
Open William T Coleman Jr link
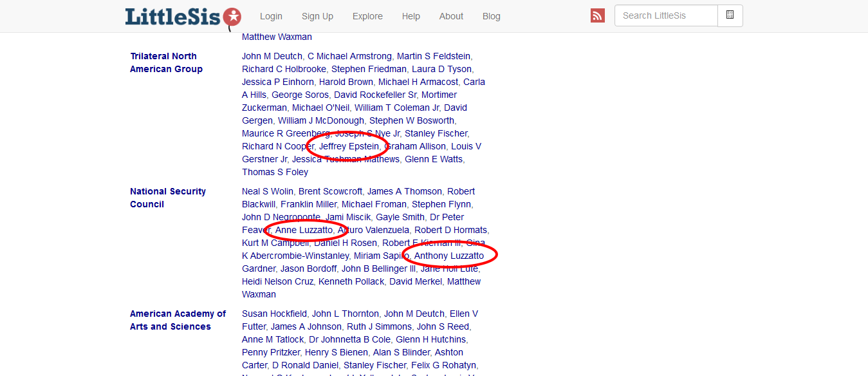click(x=396, y=108)
